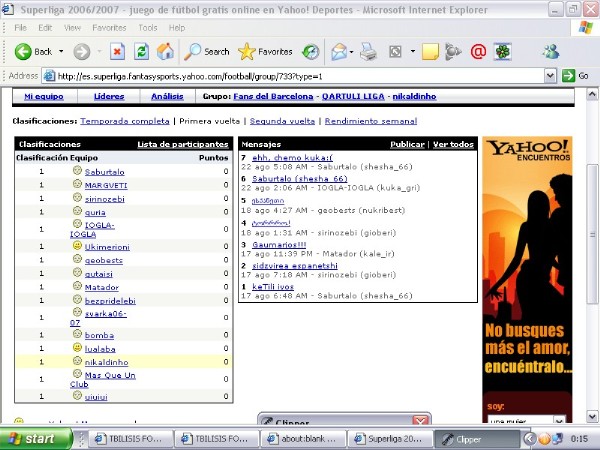
Task: Click the smiley icon next to nikaldinho
Action: [77, 360]
